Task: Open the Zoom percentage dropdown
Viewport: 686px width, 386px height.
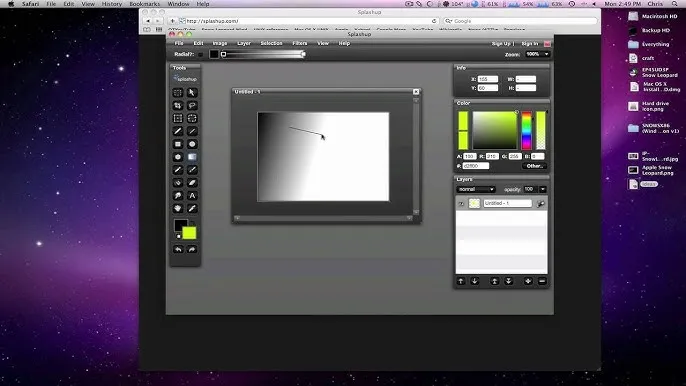Action: pos(537,54)
